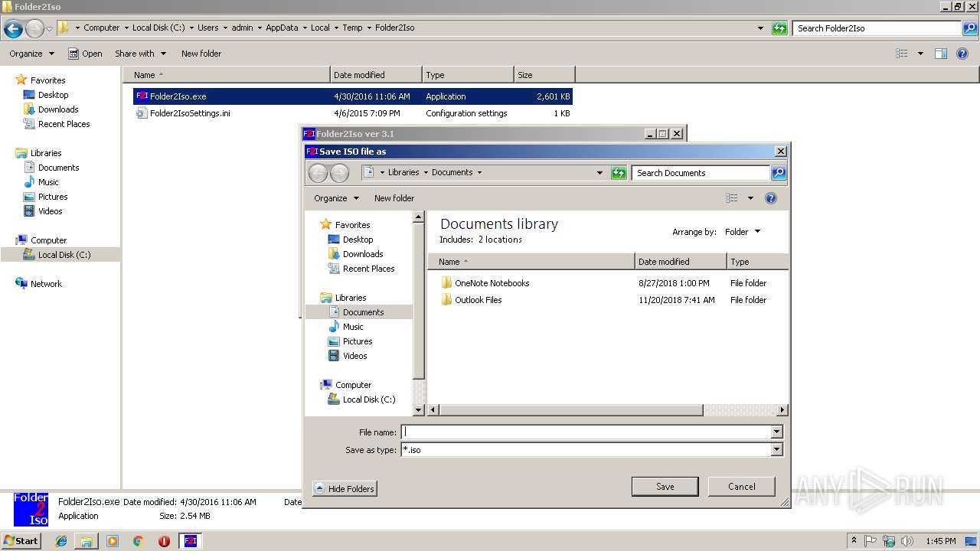Open Windows Media Player from taskbar
This screenshot has width=980, height=551.
point(113,541)
